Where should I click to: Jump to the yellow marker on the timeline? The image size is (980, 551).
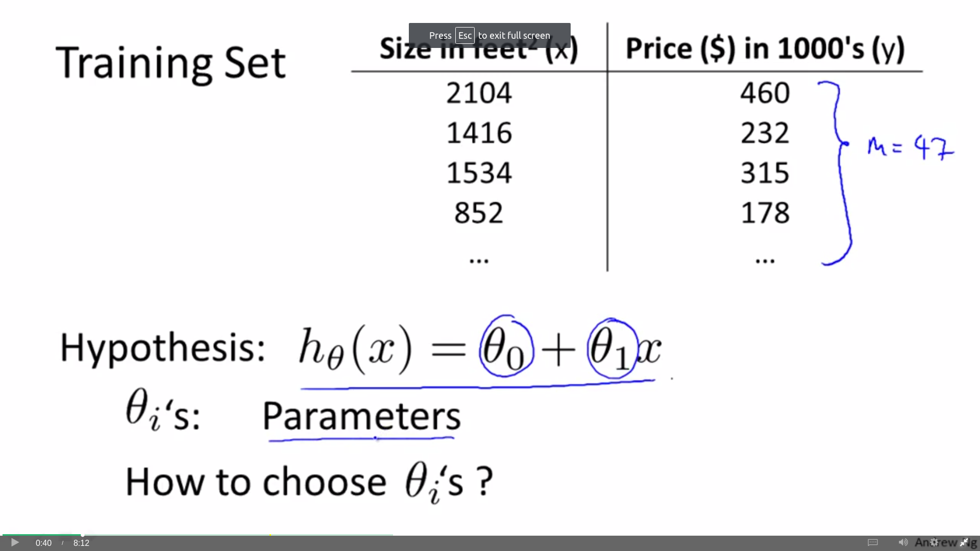(x=271, y=535)
